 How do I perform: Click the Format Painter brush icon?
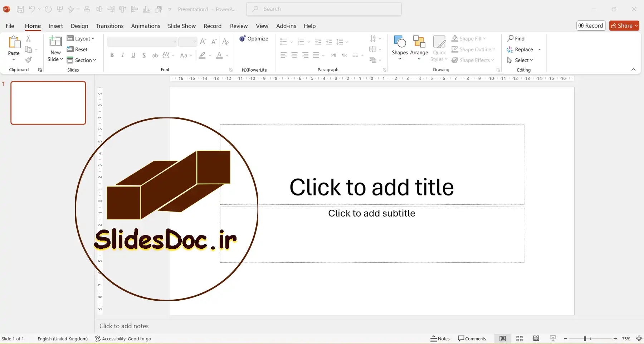[x=29, y=60]
